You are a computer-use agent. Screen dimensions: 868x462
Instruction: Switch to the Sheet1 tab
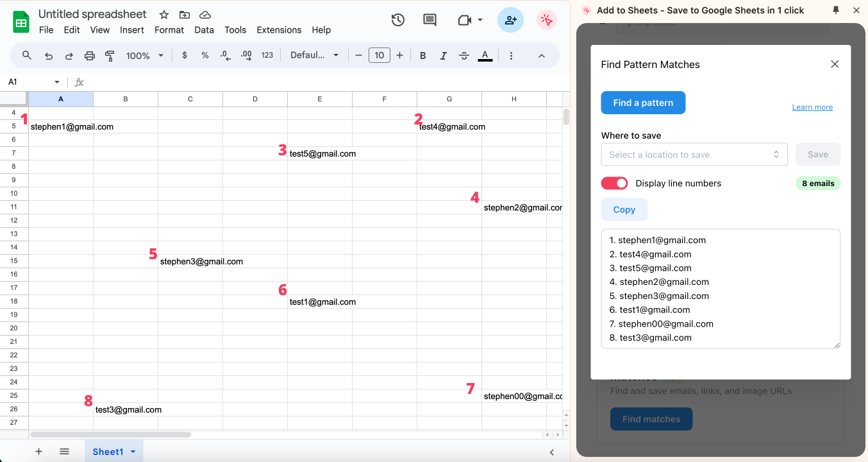[x=108, y=452]
